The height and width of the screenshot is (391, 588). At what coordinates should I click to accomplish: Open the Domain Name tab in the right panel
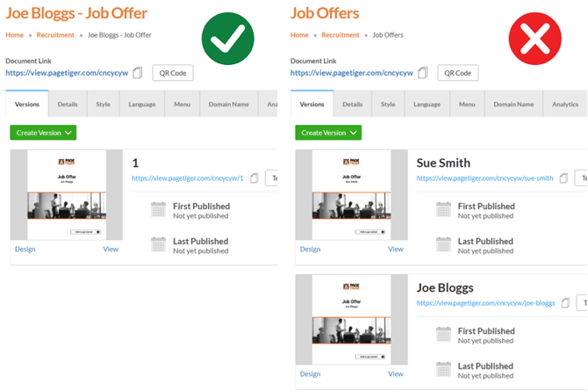[x=513, y=104]
